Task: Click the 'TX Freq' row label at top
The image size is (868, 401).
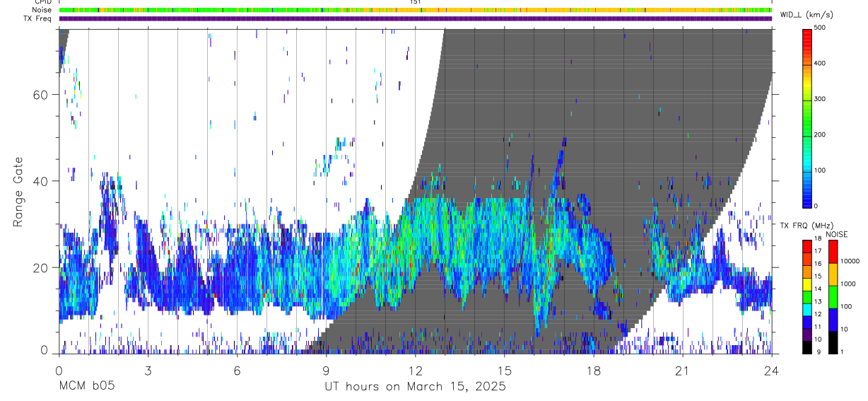Action: point(37,18)
